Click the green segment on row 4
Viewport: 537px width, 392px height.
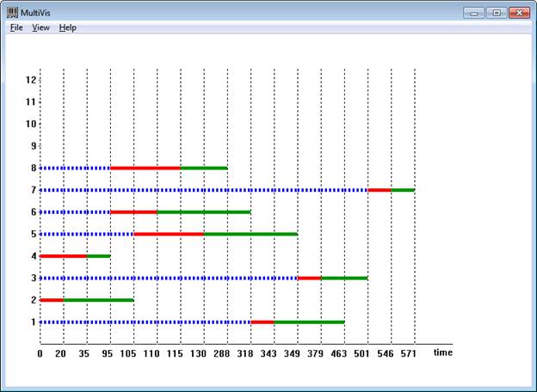(x=99, y=256)
